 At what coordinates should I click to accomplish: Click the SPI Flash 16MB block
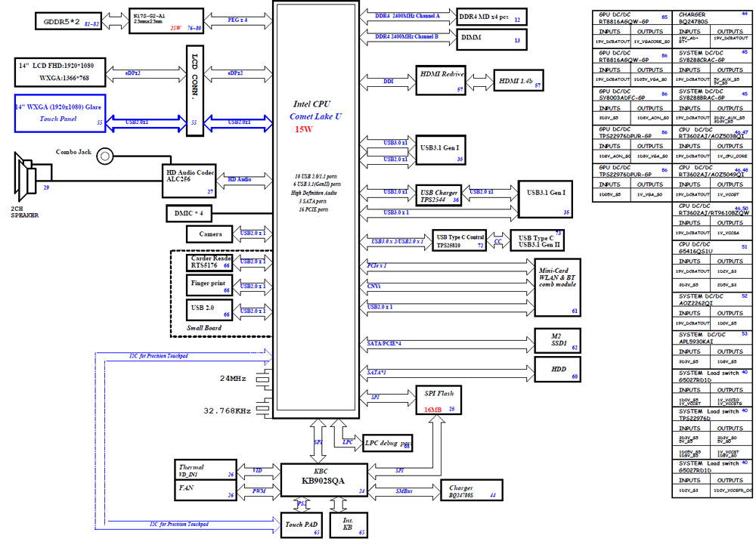point(438,400)
